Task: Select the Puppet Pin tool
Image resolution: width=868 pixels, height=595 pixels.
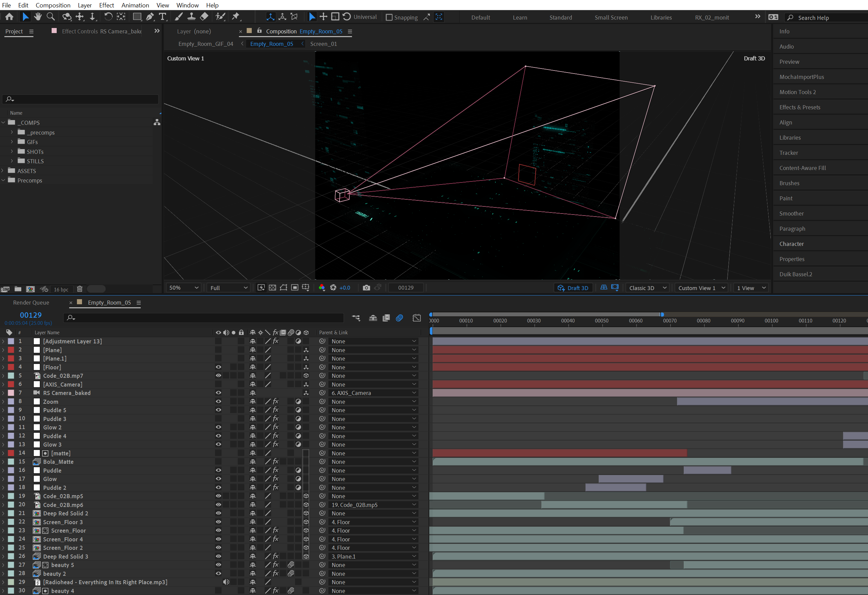Action: tap(236, 17)
